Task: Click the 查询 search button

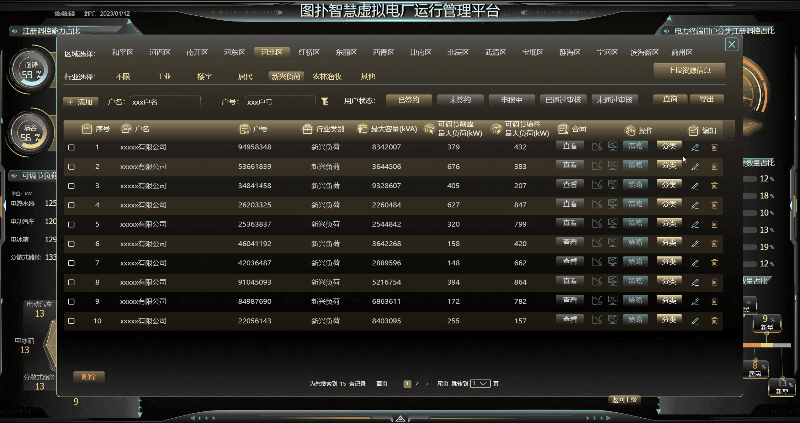Action: pos(670,99)
